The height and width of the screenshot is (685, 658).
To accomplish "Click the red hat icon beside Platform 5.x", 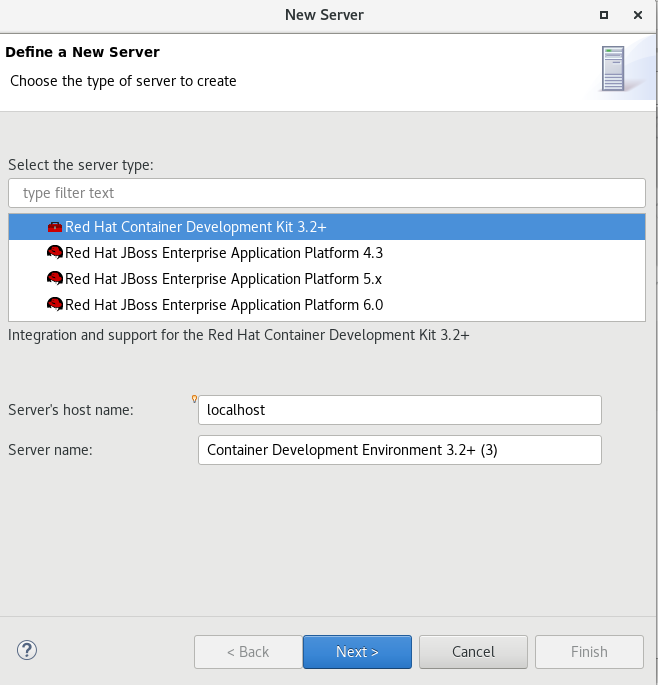I will pyautogui.click(x=55, y=279).
